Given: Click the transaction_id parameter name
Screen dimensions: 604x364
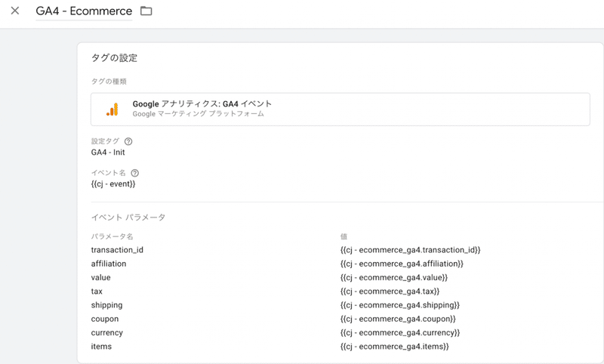Looking at the screenshot, I should click(x=117, y=250).
